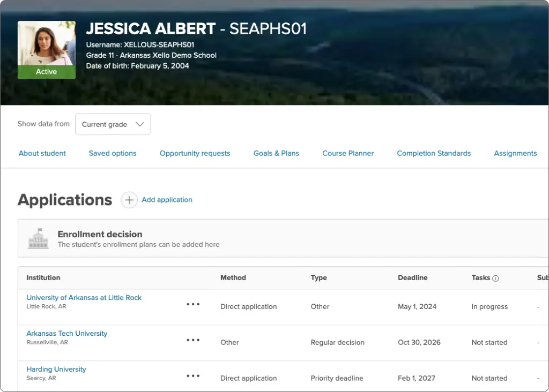549x392 pixels.
Task: Click the Feb 1, 2027 deadline cell
Action: 416,379
